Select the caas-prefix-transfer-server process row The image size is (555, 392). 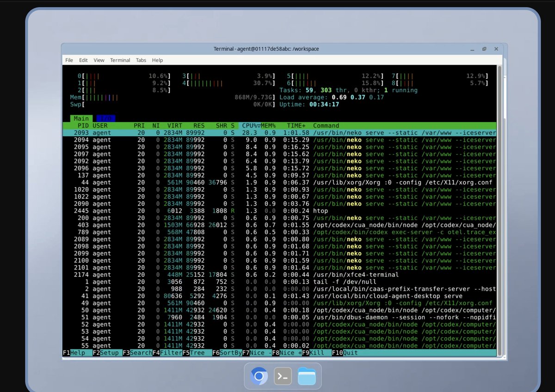[x=279, y=289]
